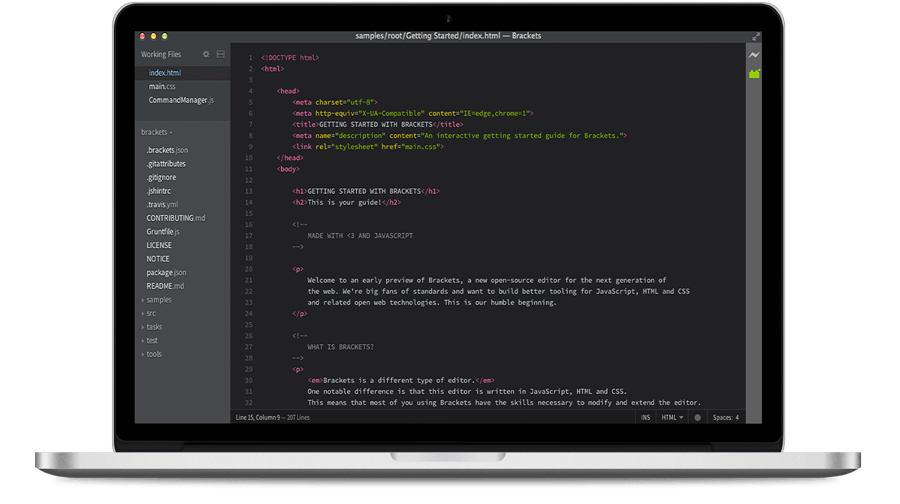
Task: Expand the samples folder
Action: (158, 299)
